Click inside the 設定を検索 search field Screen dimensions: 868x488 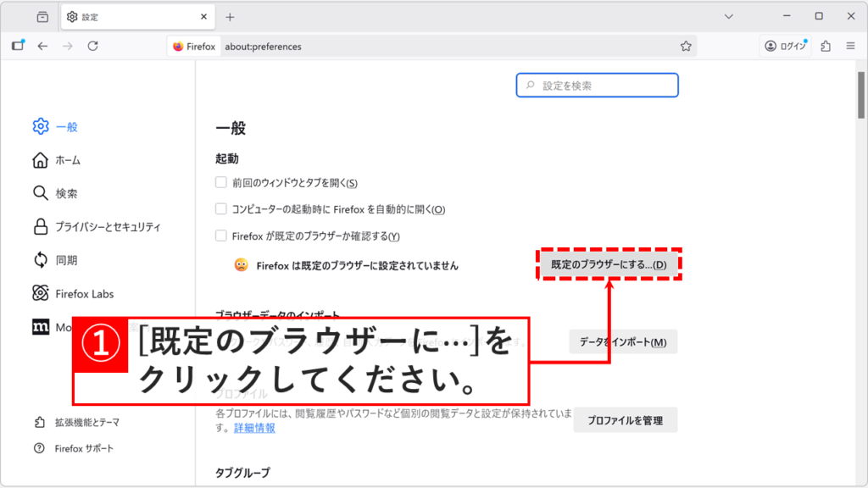597,85
